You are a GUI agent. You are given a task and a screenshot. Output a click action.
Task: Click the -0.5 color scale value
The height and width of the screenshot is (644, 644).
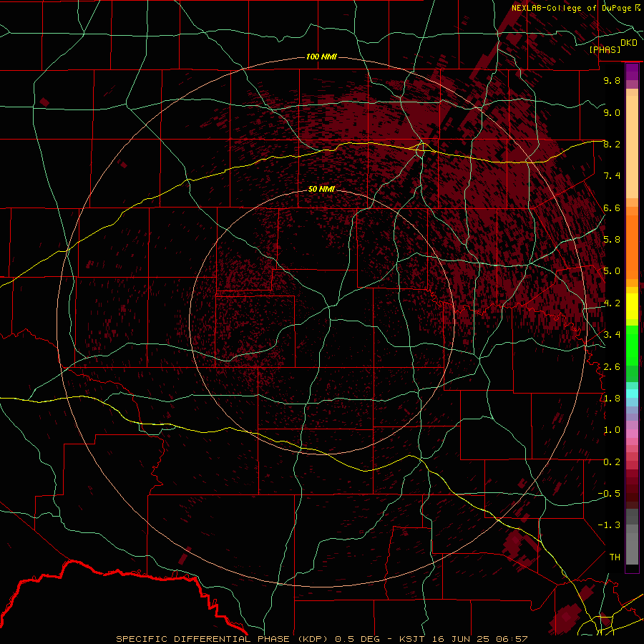pos(609,494)
